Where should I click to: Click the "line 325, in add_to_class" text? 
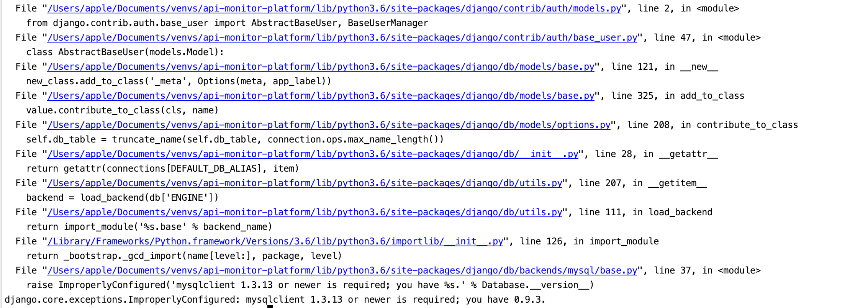pyautogui.click(x=678, y=96)
